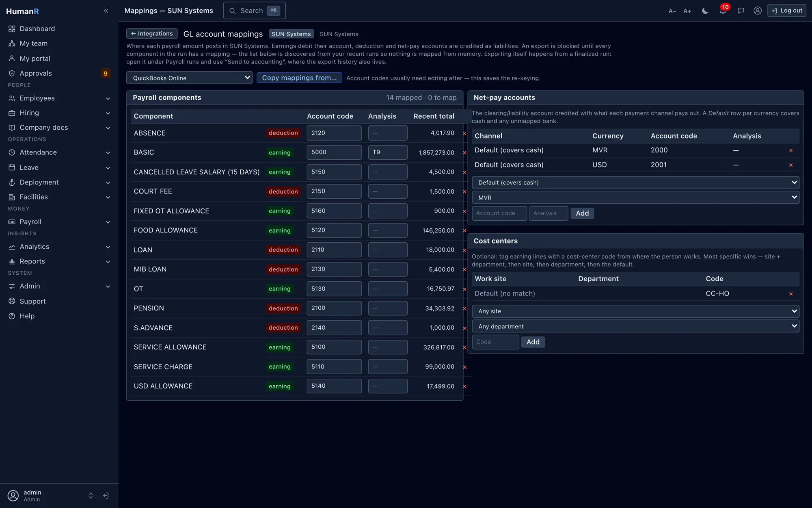The image size is (812, 508).
Task: Click the Admin sliders icon
Action: pyautogui.click(x=12, y=287)
